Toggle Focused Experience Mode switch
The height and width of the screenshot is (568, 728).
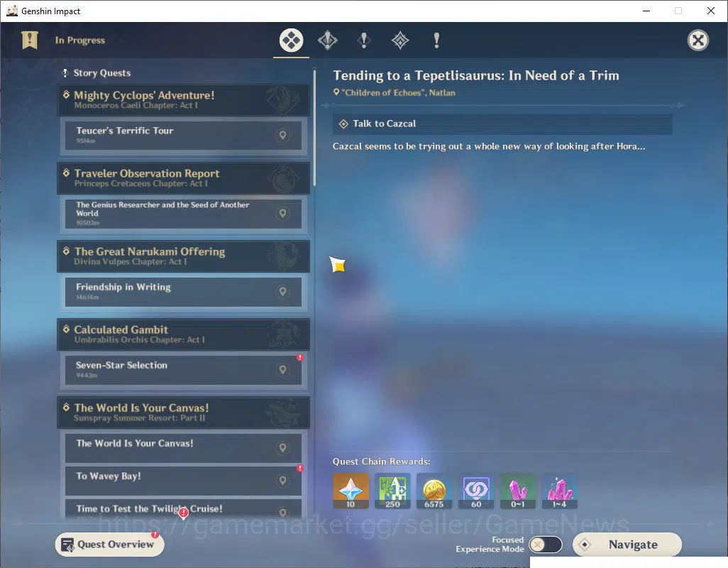pos(546,545)
